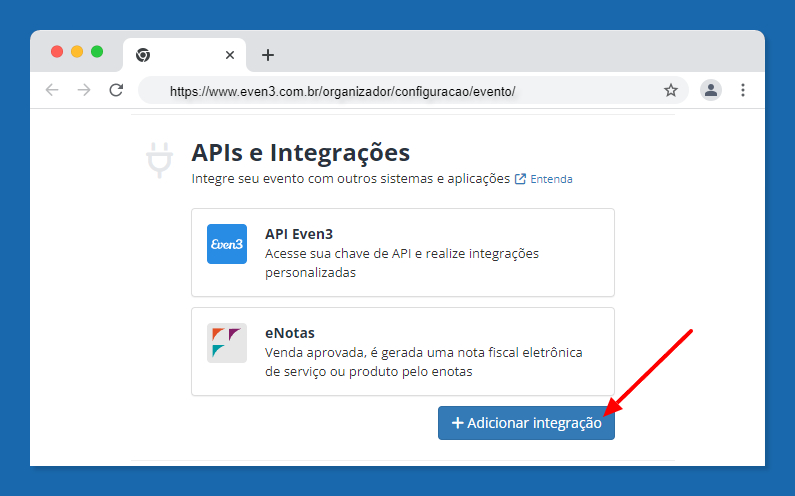Click the green maximize window button
This screenshot has height=496, width=795.
(97, 51)
